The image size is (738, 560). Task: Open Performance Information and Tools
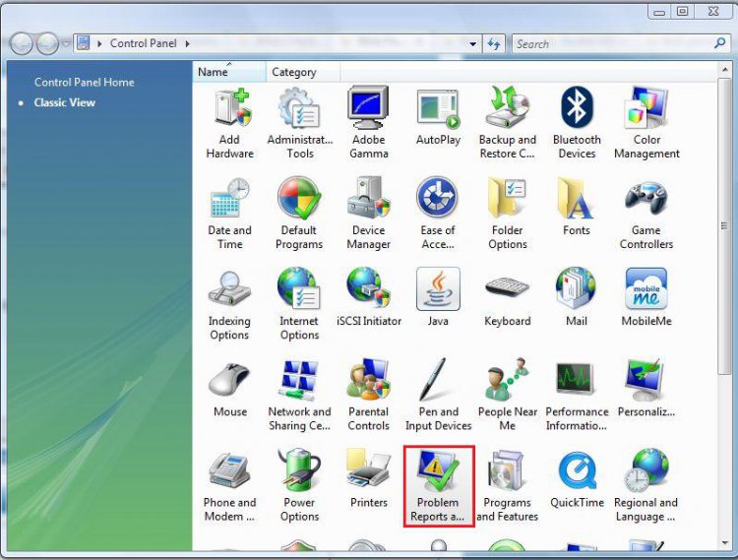tap(577, 396)
